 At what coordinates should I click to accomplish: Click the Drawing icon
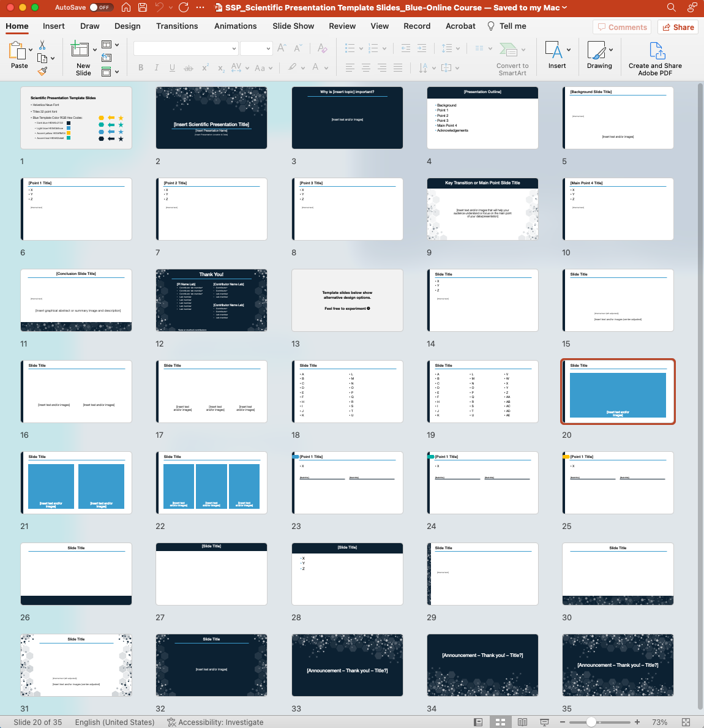(596, 49)
